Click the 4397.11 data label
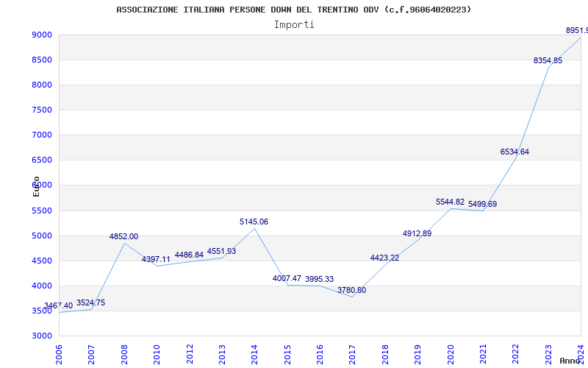 (156, 259)
